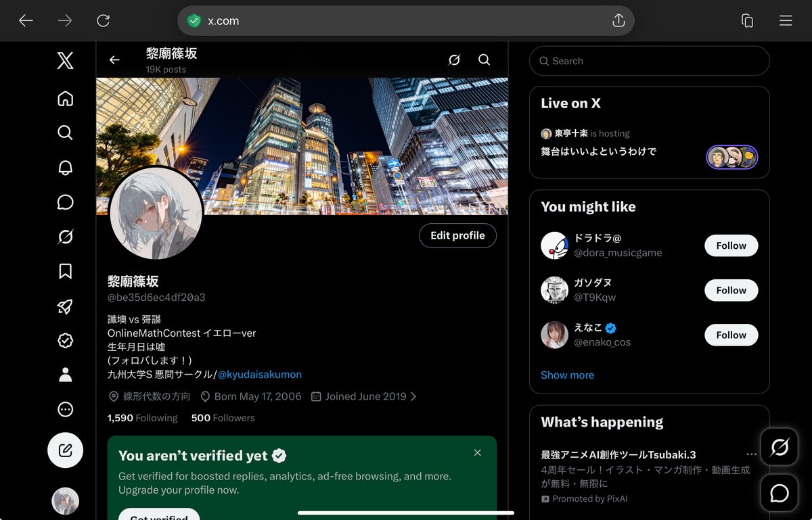This screenshot has width=812, height=520.
Task: Open the three-dot menu on the Tsubaki.3 promotion
Action: point(751,454)
